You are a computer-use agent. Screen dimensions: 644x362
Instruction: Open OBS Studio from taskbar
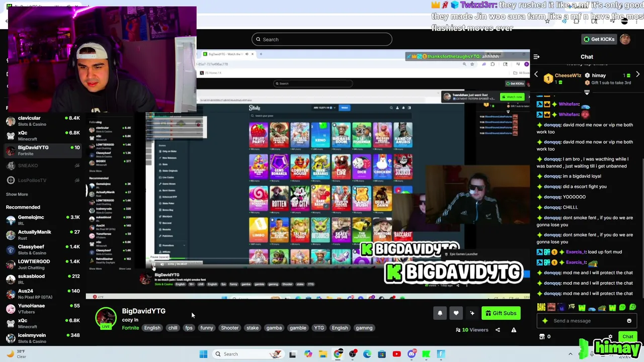pos(353,354)
